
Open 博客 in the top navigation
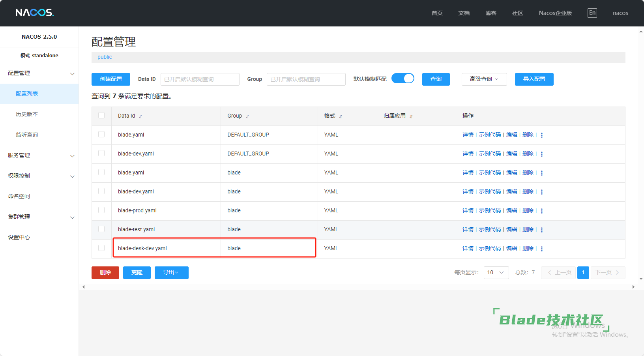[490, 13]
